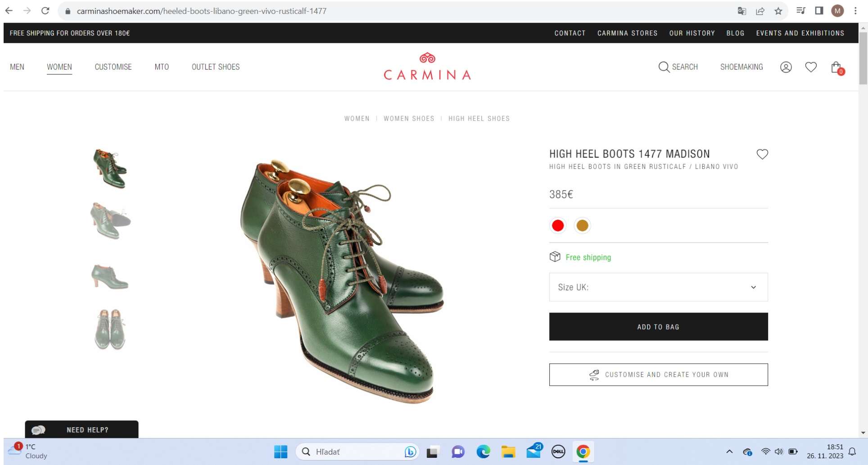Open the Chrome three-dot menu
The height and width of the screenshot is (465, 868).
(x=855, y=11)
